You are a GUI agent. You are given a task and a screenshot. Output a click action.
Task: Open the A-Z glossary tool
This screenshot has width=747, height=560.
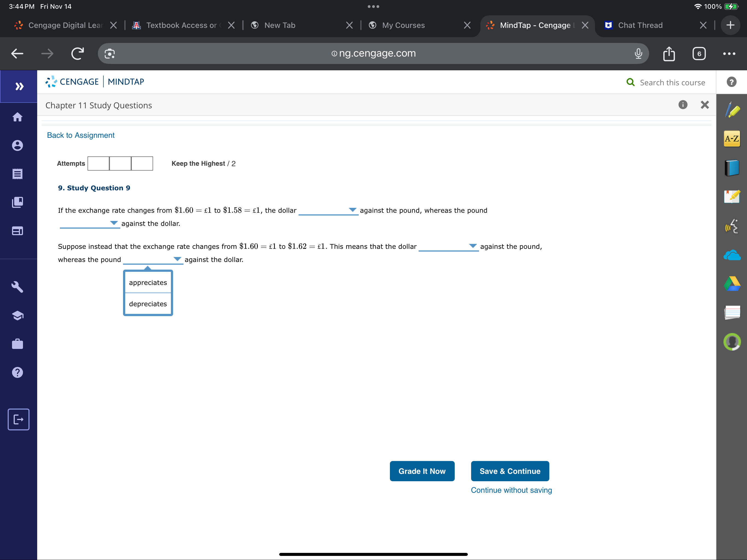pos(731,139)
